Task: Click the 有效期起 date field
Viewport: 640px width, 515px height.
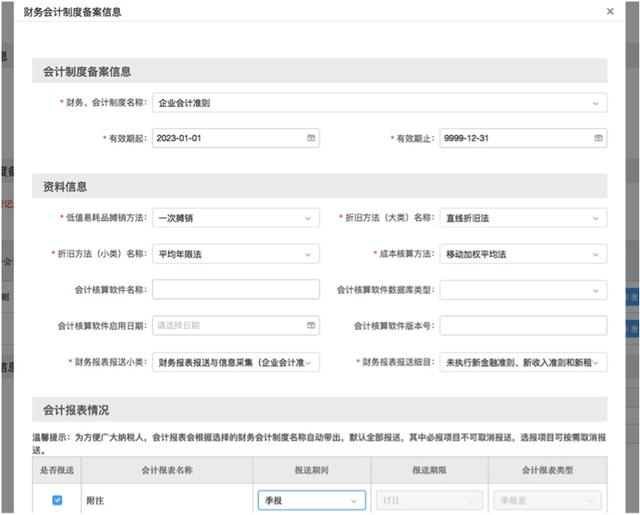Action: pyautogui.click(x=236, y=138)
